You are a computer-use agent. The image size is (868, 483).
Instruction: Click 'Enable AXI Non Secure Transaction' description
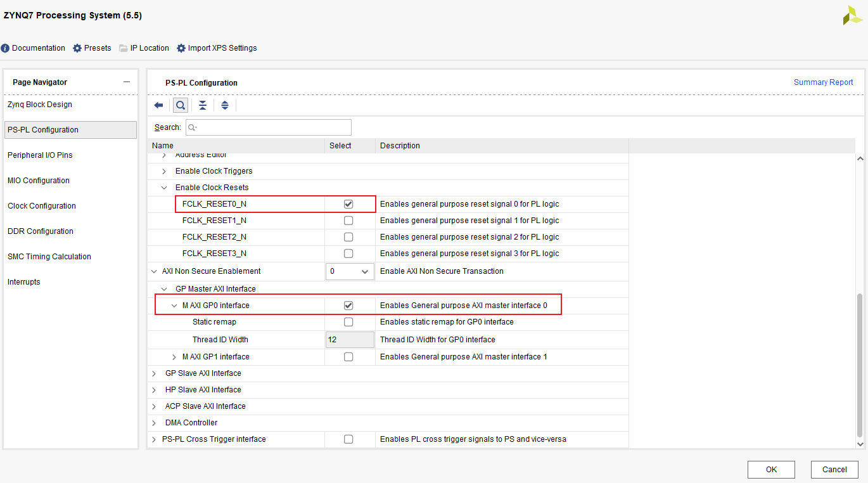[x=442, y=271]
